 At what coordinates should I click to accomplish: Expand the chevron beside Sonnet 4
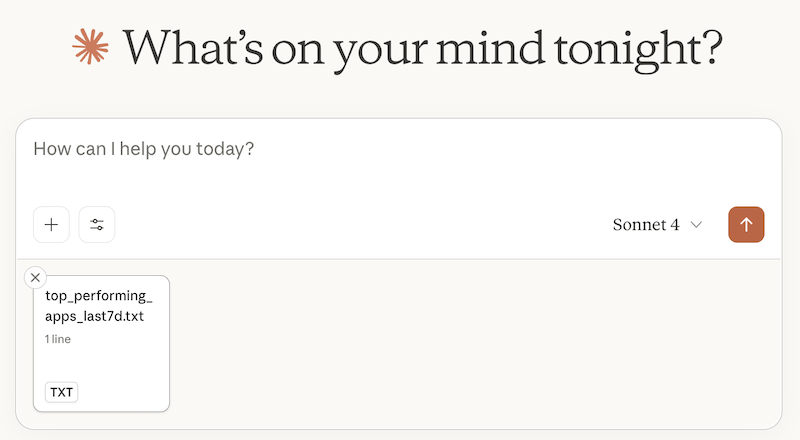(696, 225)
